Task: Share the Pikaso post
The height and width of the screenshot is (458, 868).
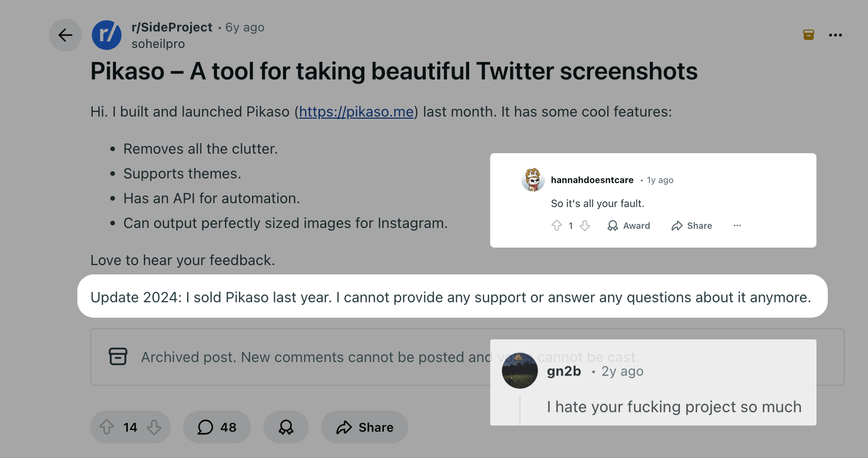Action: pyautogui.click(x=364, y=427)
